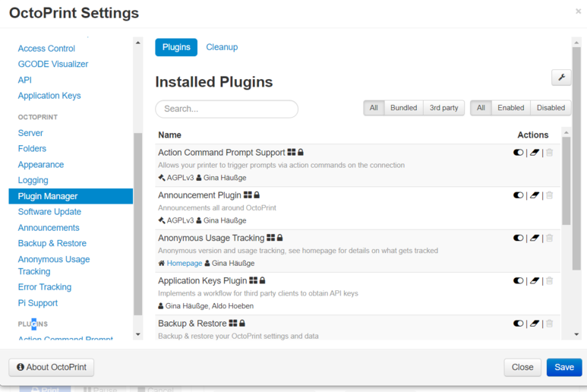Filter plugins by Bundled
This screenshot has height=392, width=587.
pos(403,108)
